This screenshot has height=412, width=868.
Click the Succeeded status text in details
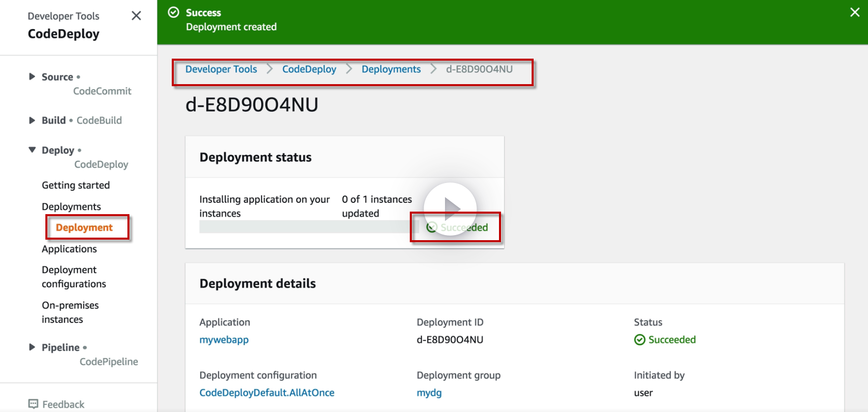point(672,340)
